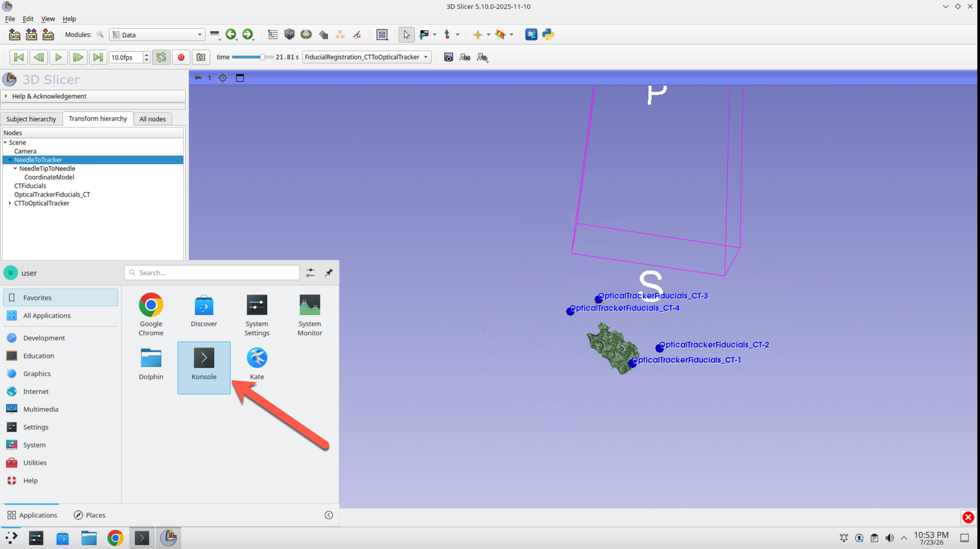
Task: Toggle the sequence loop playback button
Action: (x=161, y=57)
